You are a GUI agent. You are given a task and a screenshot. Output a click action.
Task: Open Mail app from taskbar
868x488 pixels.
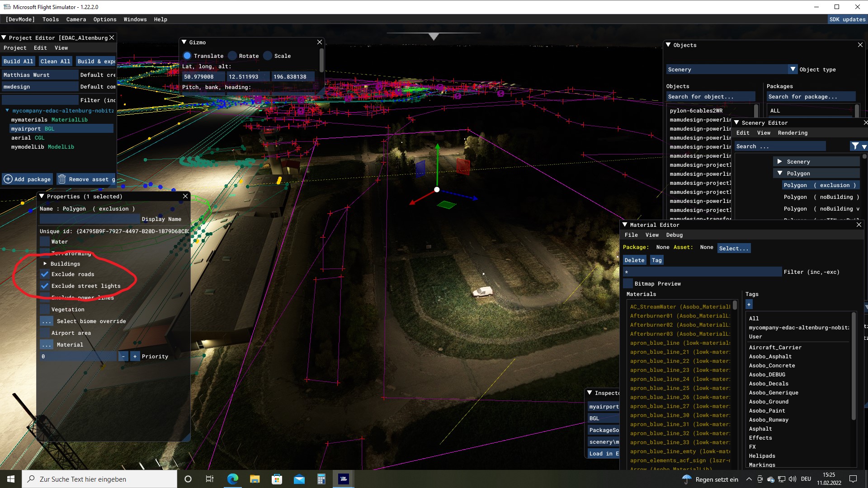[x=299, y=479]
